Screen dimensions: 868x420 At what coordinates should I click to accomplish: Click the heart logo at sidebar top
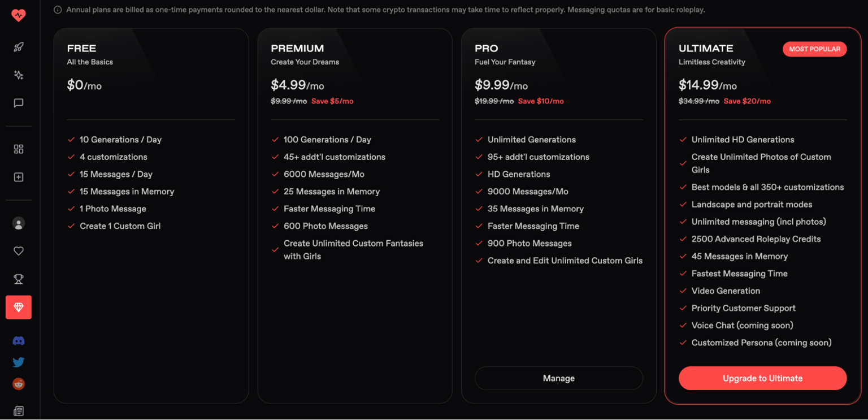[19, 15]
